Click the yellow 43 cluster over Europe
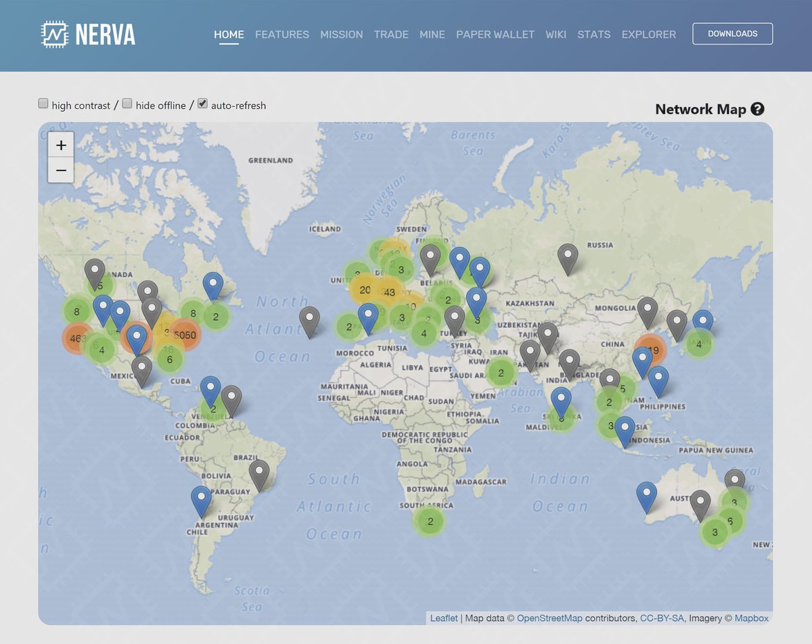 (x=390, y=292)
